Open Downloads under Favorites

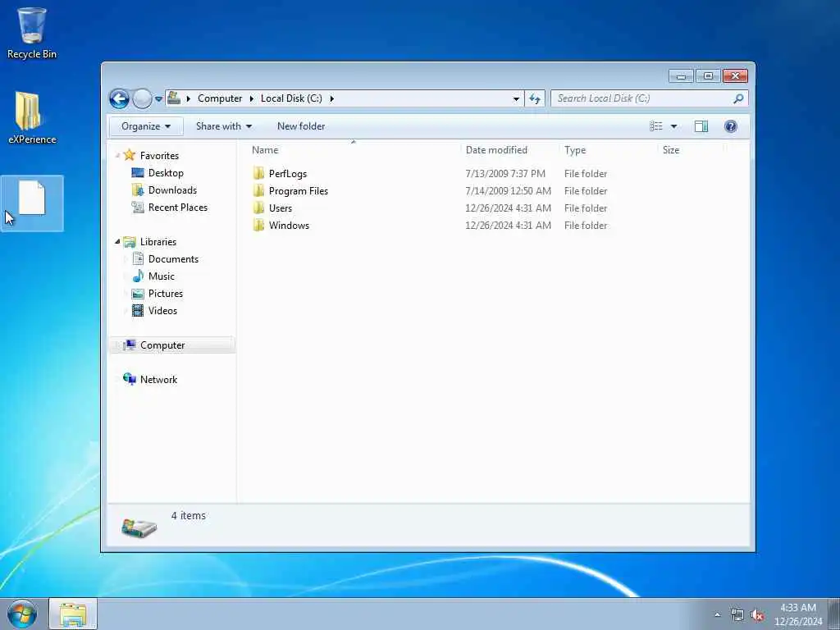pyautogui.click(x=172, y=190)
